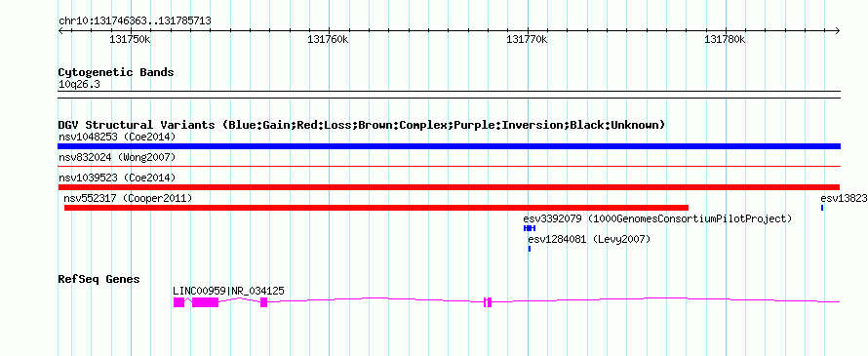Image resolution: width=868 pixels, height=356 pixels.
Task: Click the wide magenta LINC00959 second exon
Action: coord(206,302)
